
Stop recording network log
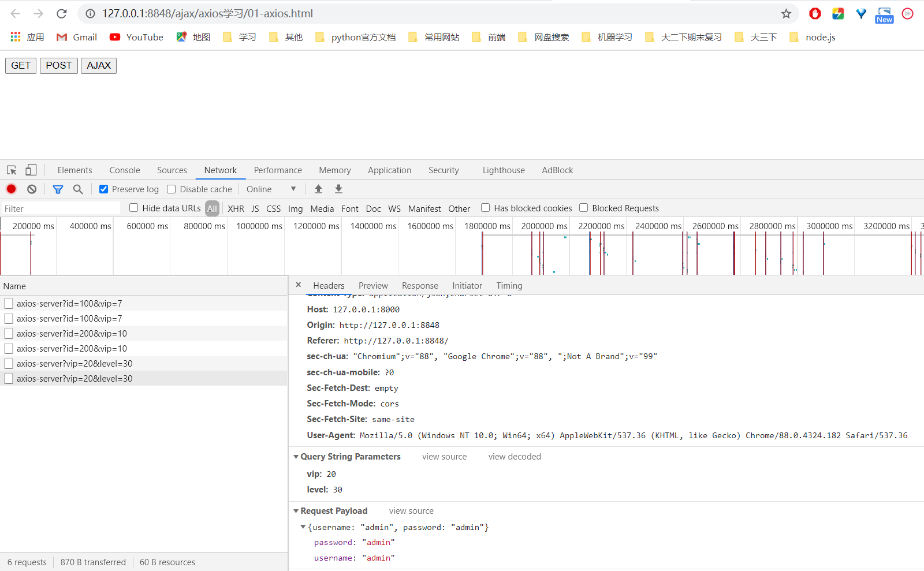(11, 189)
